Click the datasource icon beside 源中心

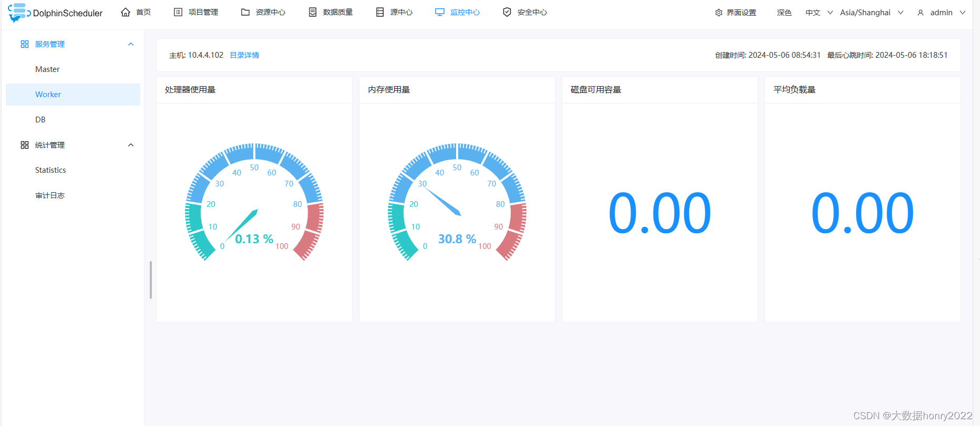380,12
